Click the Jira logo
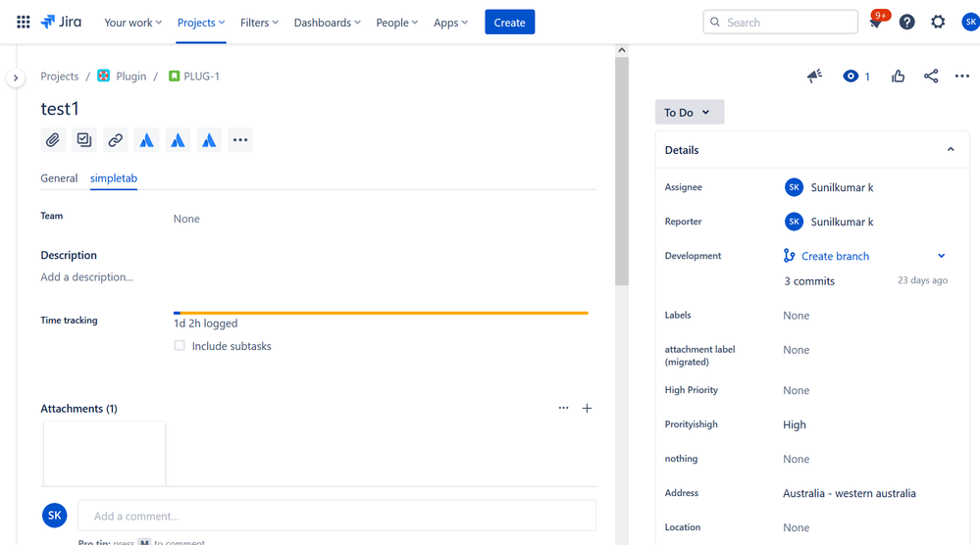 pos(61,23)
